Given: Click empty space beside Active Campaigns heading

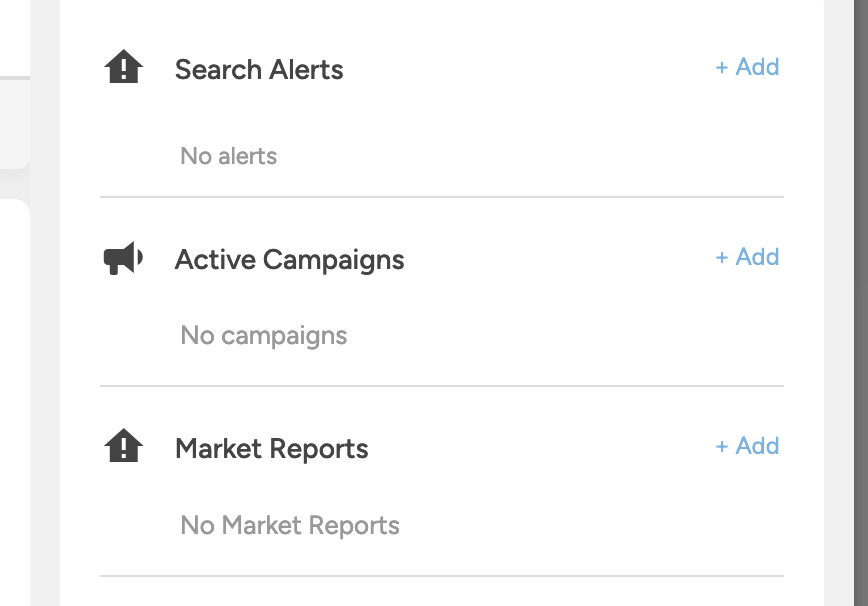Looking at the screenshot, I should pos(559,259).
